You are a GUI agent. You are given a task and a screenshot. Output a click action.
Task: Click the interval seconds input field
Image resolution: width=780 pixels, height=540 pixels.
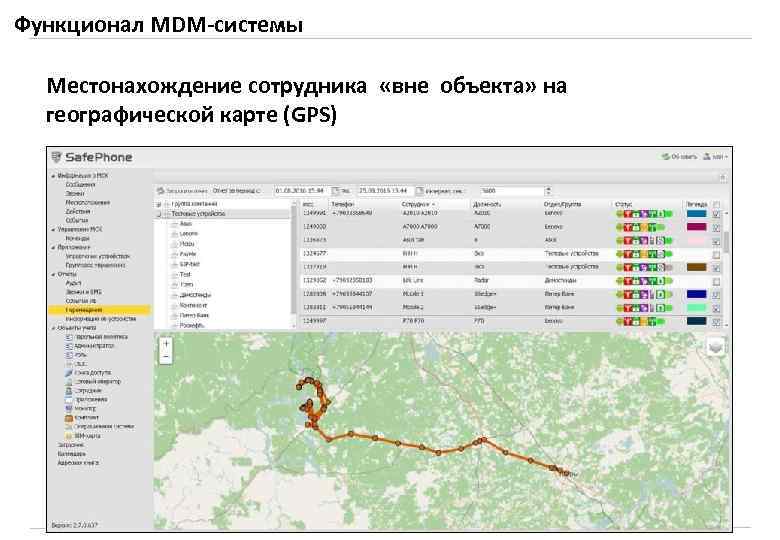(512, 191)
